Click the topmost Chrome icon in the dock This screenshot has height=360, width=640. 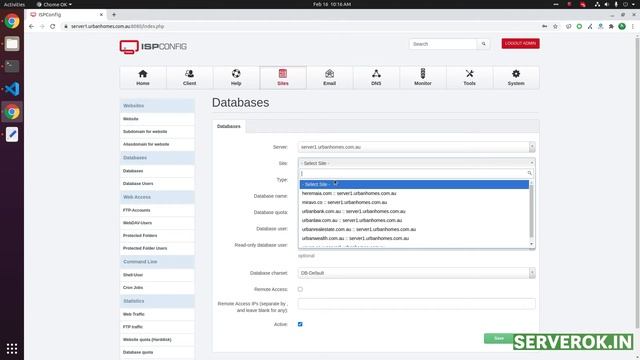click(x=12, y=21)
